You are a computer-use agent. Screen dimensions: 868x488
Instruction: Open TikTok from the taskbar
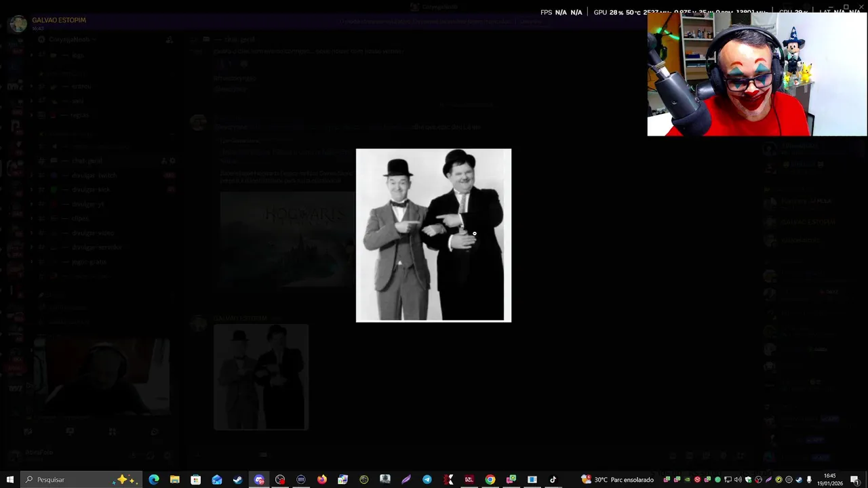point(553,479)
